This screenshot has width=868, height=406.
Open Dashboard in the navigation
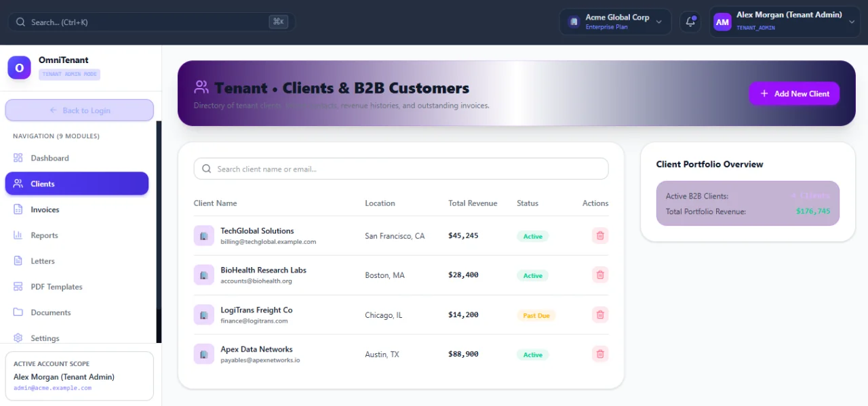pos(77,158)
